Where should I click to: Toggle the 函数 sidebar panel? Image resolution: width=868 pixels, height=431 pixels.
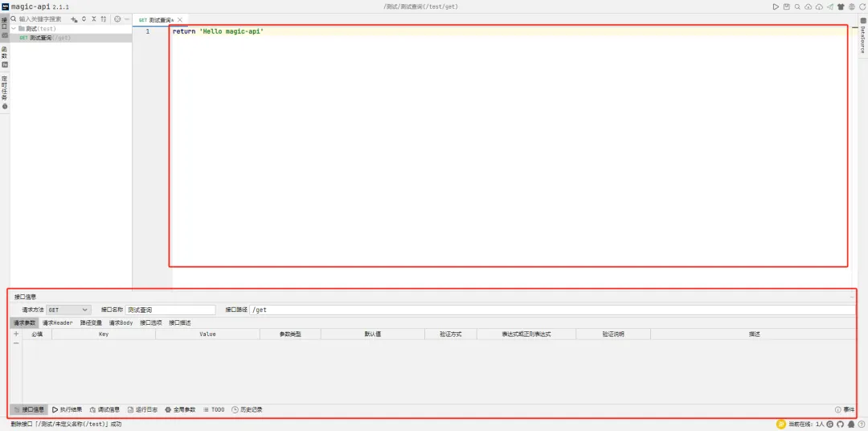pos(4,55)
